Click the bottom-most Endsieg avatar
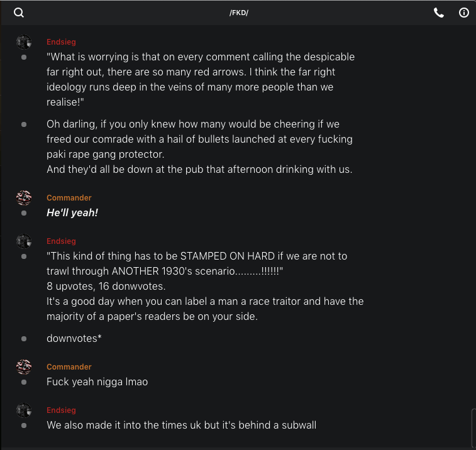 point(24,410)
